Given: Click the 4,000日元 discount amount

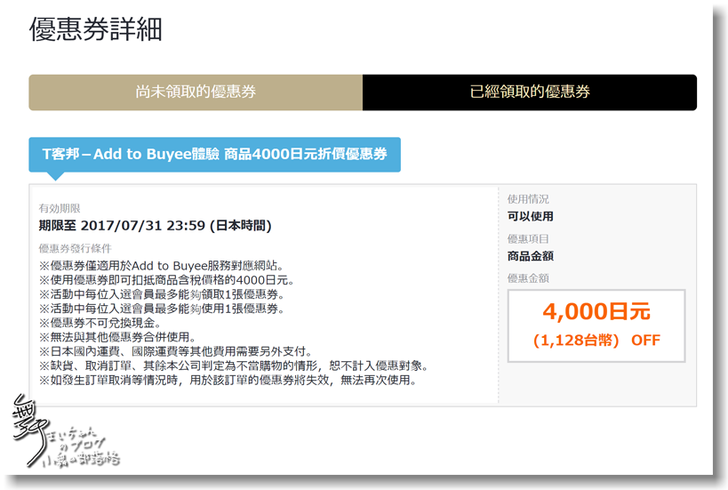Looking at the screenshot, I should tap(596, 311).
